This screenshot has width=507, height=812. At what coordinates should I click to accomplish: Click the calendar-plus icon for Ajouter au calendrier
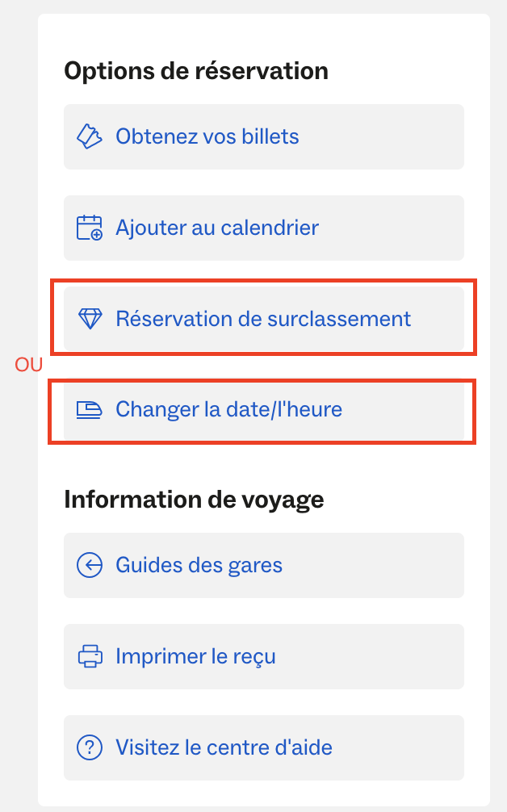(x=89, y=228)
